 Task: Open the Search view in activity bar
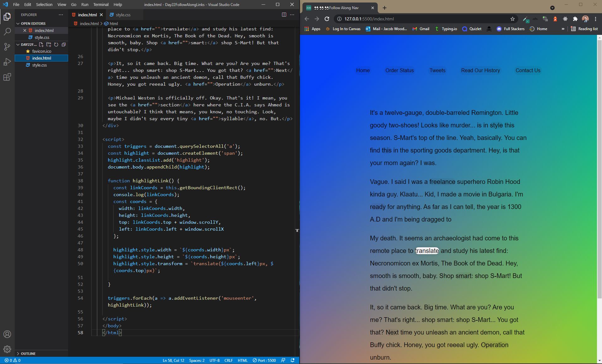tap(7, 32)
